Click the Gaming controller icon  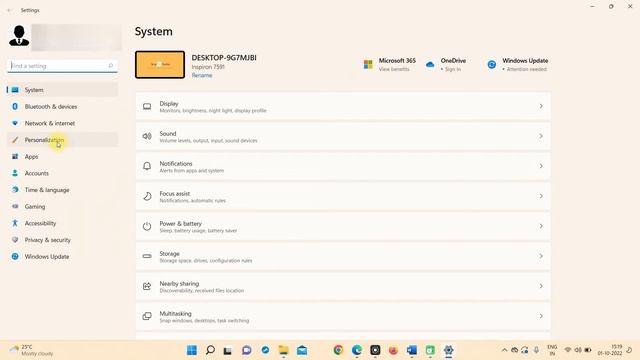[15, 207]
